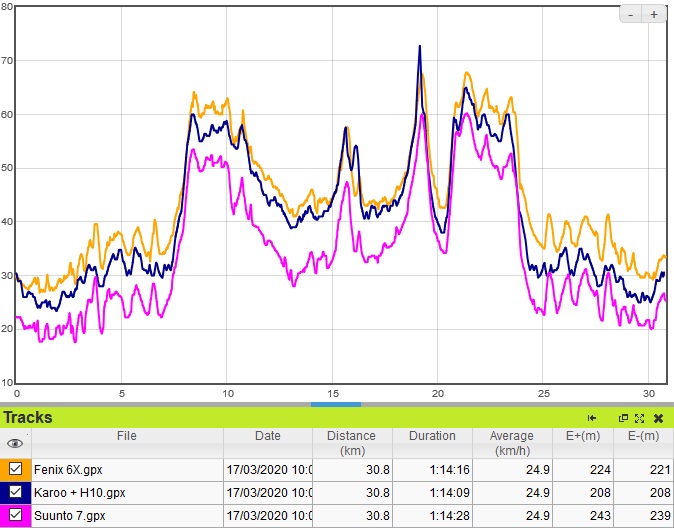Image resolution: width=674 pixels, height=528 pixels.
Task: Click the collapse-to-left arrow icon in Tracks bar
Action: click(x=592, y=418)
